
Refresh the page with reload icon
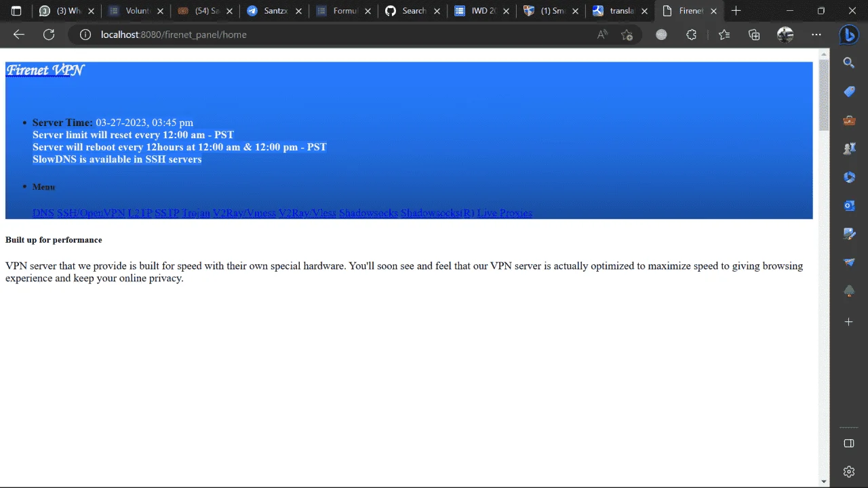click(49, 35)
